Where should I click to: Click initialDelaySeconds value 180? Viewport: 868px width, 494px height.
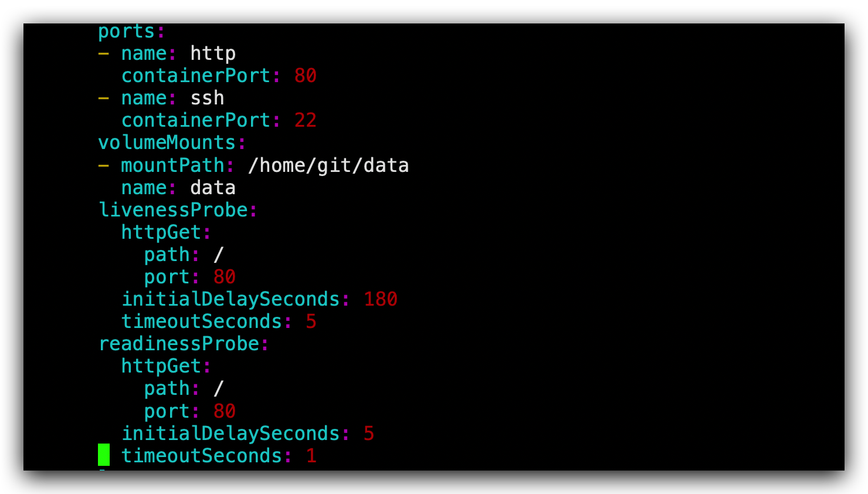(x=380, y=299)
